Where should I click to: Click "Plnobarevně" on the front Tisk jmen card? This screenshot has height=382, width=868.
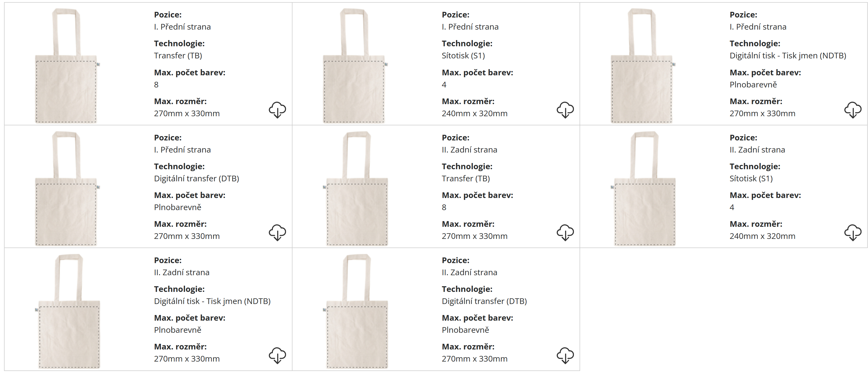(x=753, y=85)
